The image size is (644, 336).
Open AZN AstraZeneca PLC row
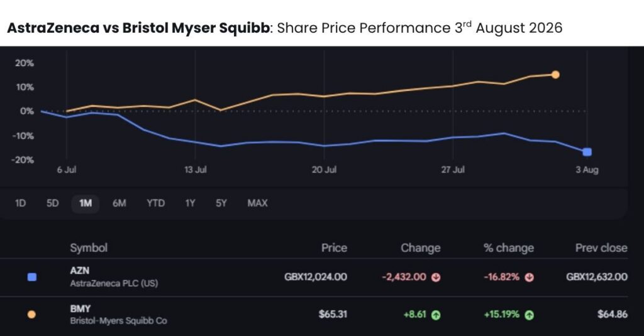coord(314,278)
